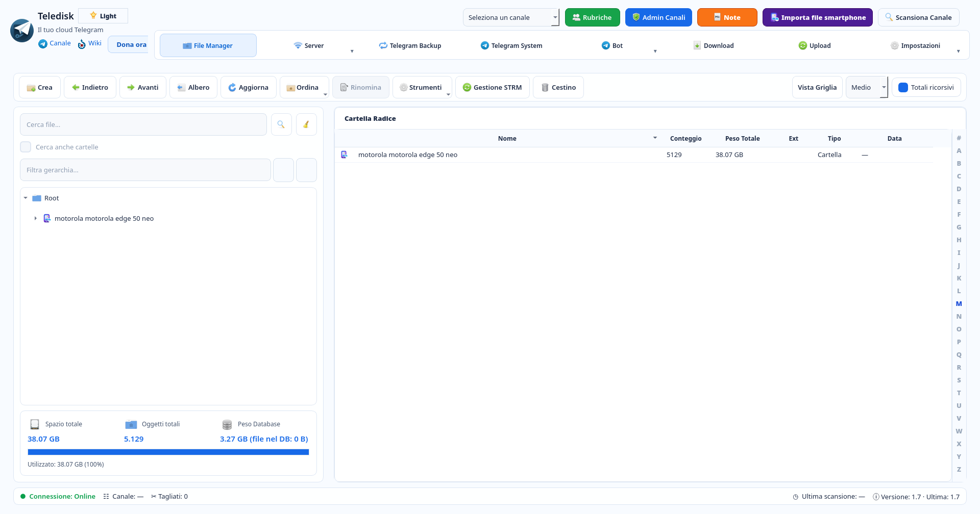Expand the motorola edge 50 neo tree node
Viewport: 980px width, 514px height.
(35, 218)
